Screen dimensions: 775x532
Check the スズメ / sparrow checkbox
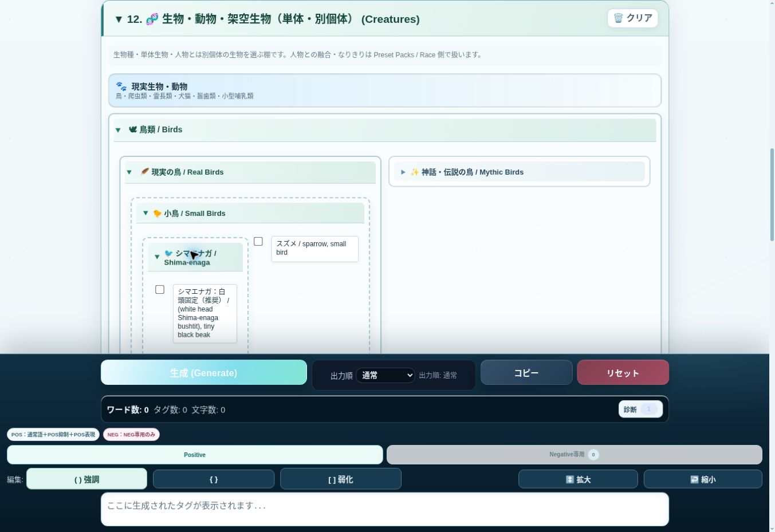[258, 242]
